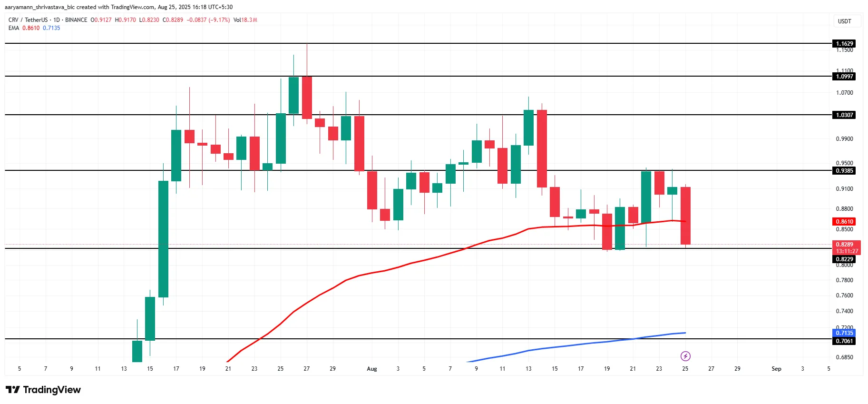Select the 0.7061 price level label
This screenshot has height=404, width=868.
click(844, 341)
